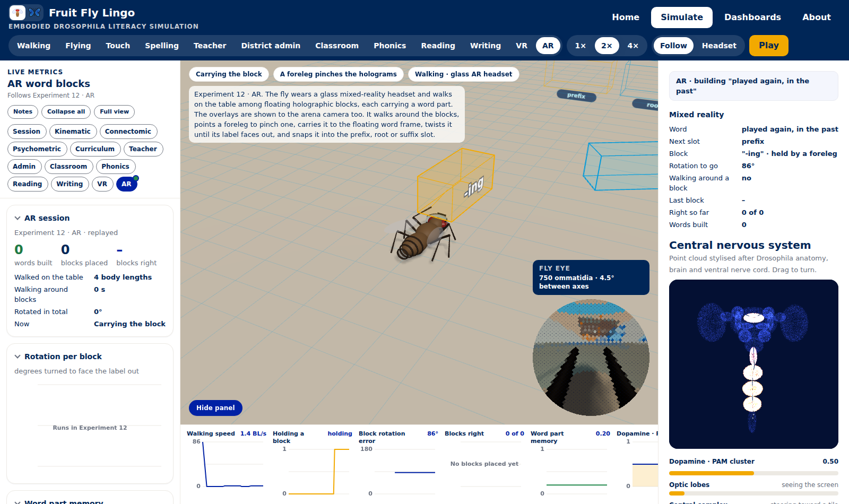This screenshot has width=849, height=504.
Task: Switch to VR in the top experiment bar
Action: [x=522, y=46]
